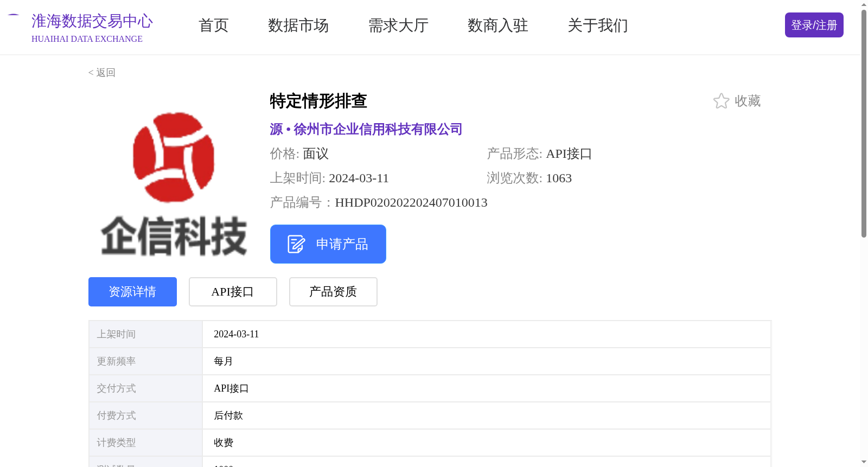868x467 pixels.
Task: Click the star favorite icon
Action: 721,101
